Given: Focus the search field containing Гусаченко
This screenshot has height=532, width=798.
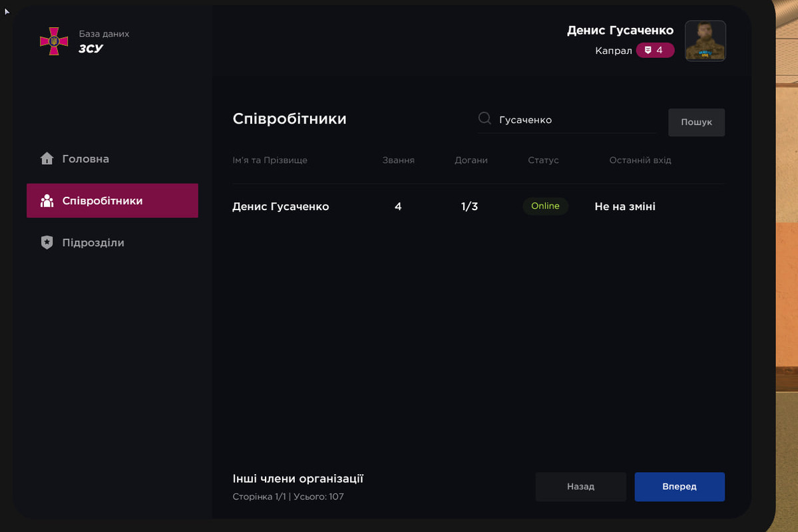Looking at the screenshot, I should (x=567, y=120).
